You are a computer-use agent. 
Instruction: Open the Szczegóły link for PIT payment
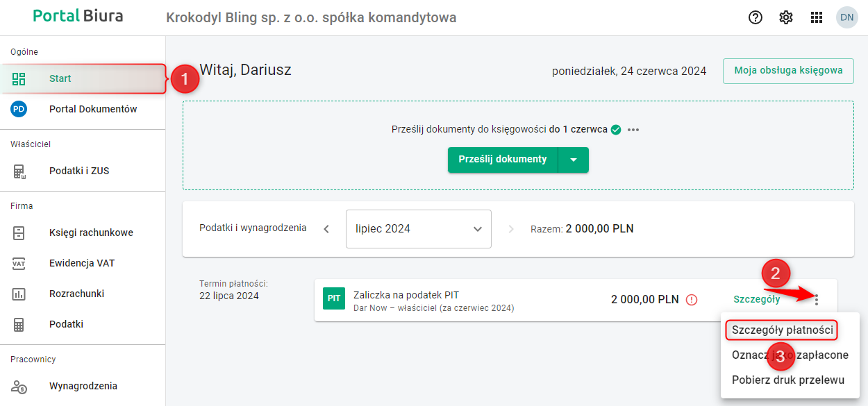pyautogui.click(x=756, y=300)
